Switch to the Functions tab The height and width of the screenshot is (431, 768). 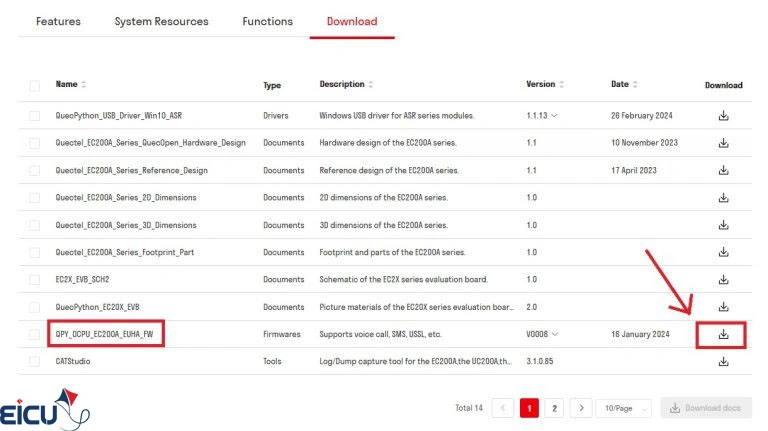267,22
